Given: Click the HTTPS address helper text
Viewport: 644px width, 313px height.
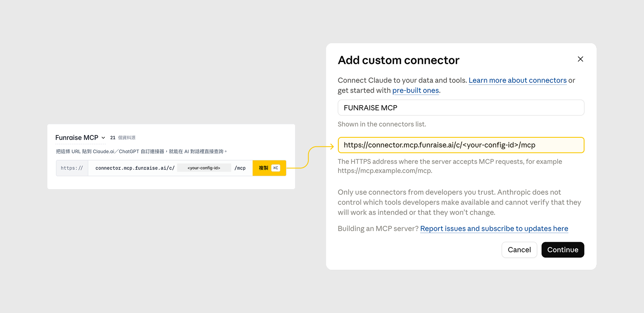Looking at the screenshot, I should coord(450,166).
